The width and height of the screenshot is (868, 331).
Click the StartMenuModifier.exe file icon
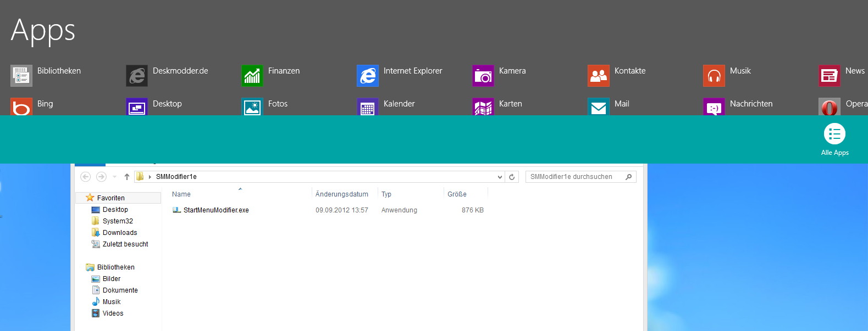pos(176,210)
